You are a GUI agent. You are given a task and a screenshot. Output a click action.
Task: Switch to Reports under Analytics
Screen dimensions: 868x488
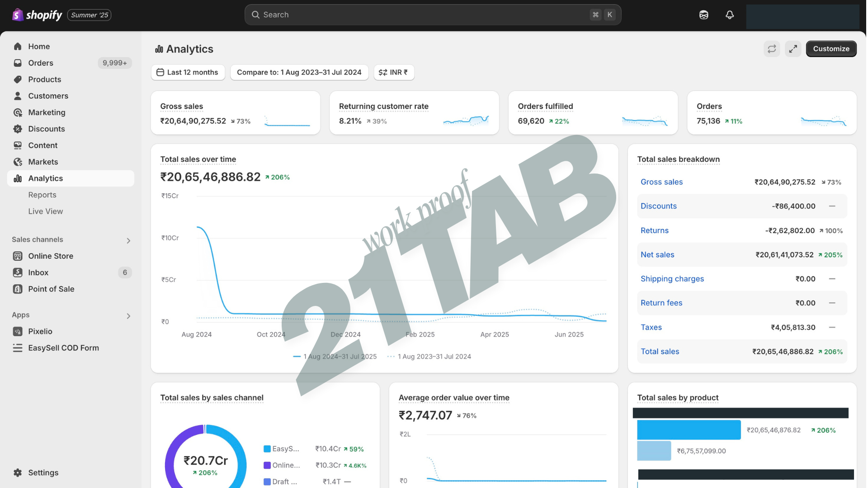42,195
